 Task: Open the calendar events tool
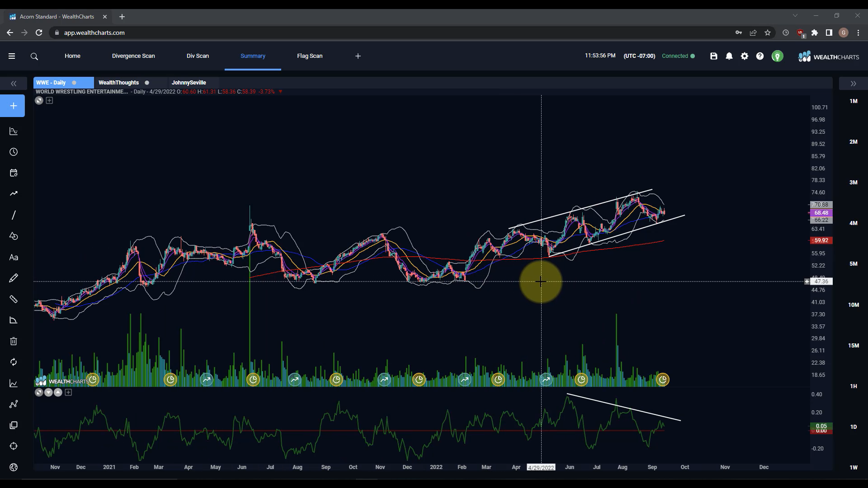[x=14, y=173]
